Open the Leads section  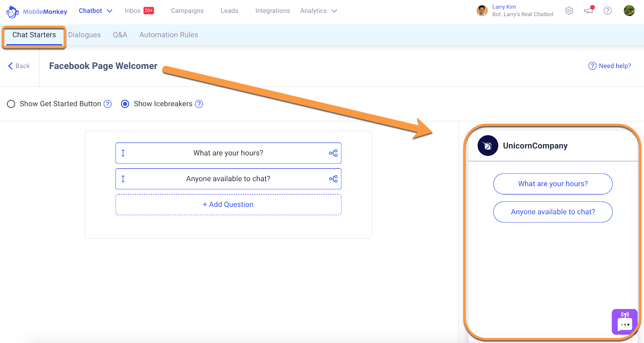click(229, 11)
